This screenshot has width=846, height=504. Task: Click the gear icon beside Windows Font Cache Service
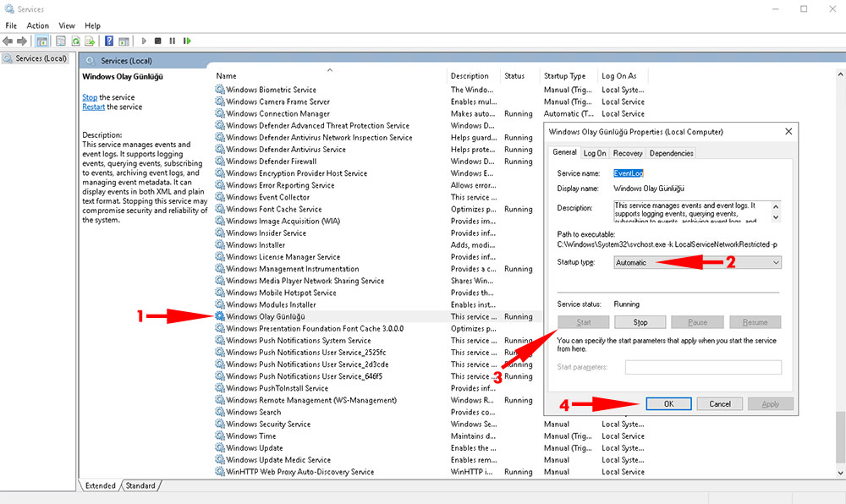point(220,209)
